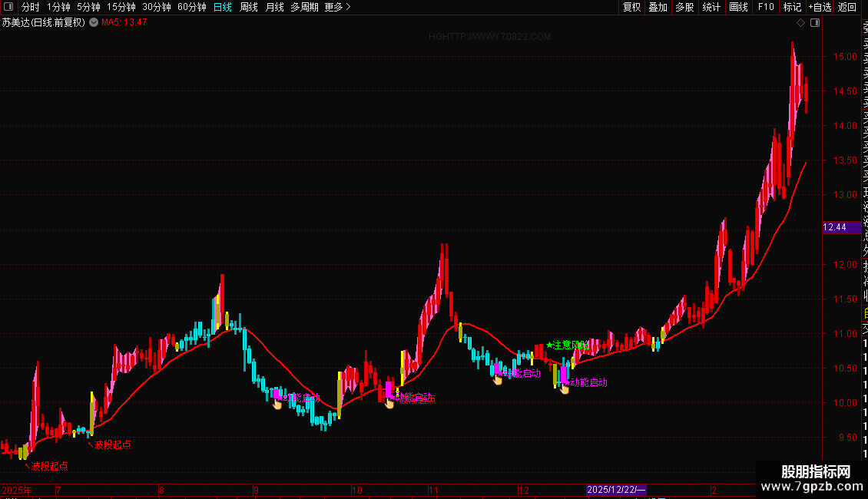The height and width of the screenshot is (499, 868).
Task: Click the 13.50 price axis label
Action: point(845,160)
